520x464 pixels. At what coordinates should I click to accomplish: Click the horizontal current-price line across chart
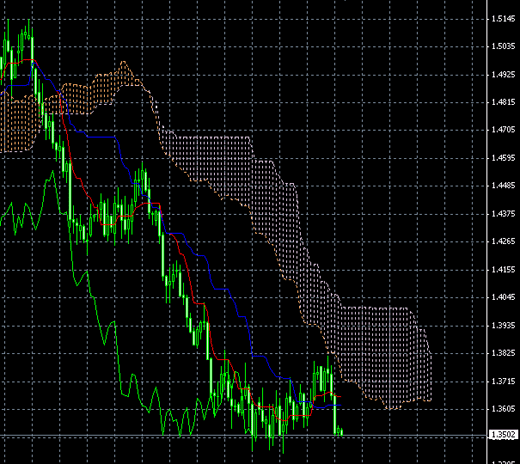243,435
